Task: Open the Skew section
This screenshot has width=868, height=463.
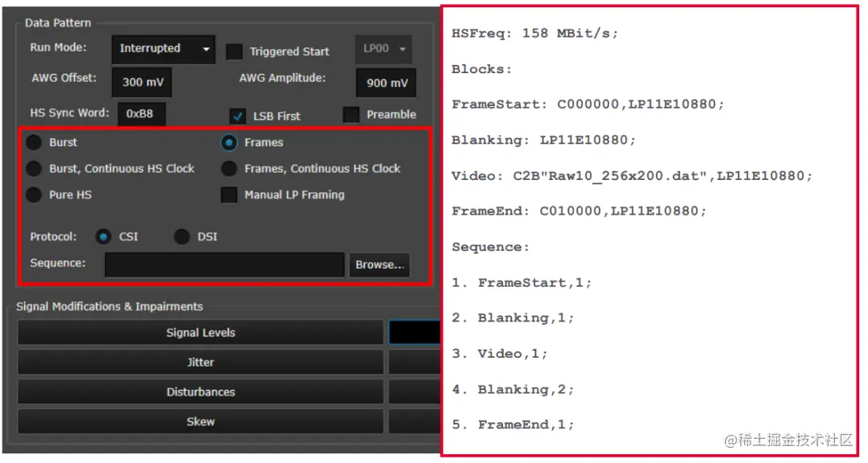Action: click(200, 422)
